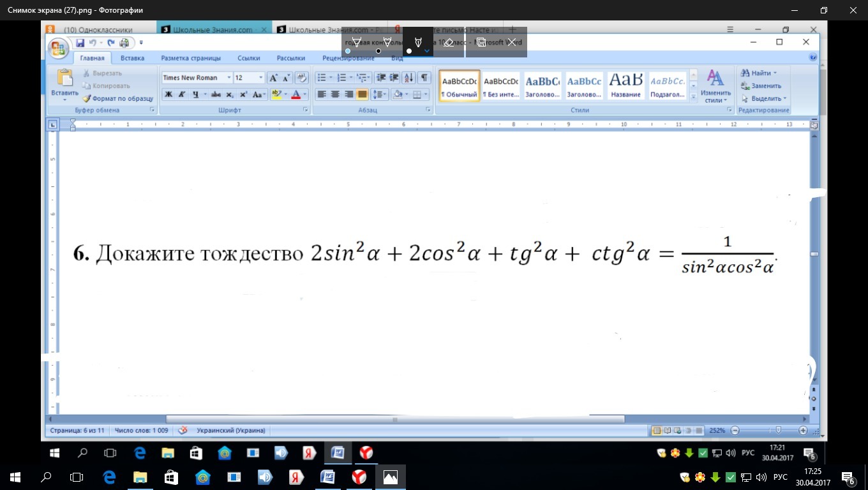This screenshot has height=490, width=868.
Task: Switch to the print layout view button in the status bar
Action: (x=657, y=431)
